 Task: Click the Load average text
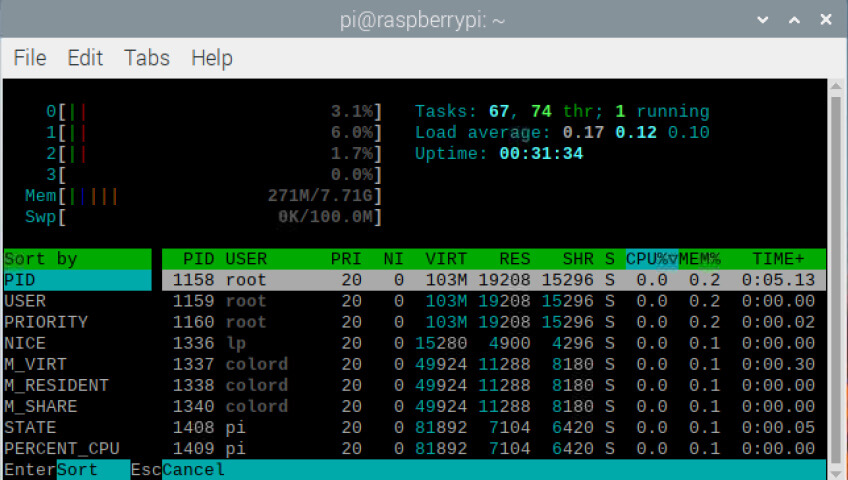(x=562, y=133)
